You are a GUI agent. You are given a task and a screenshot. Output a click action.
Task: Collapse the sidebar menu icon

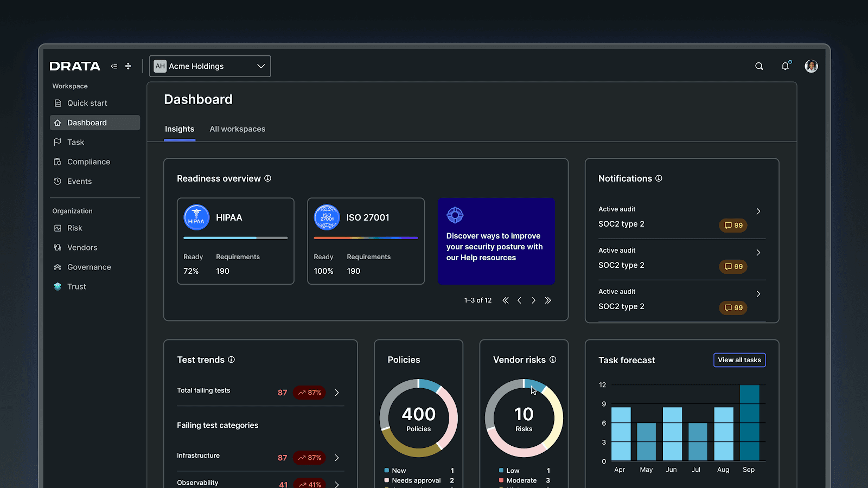tap(114, 66)
